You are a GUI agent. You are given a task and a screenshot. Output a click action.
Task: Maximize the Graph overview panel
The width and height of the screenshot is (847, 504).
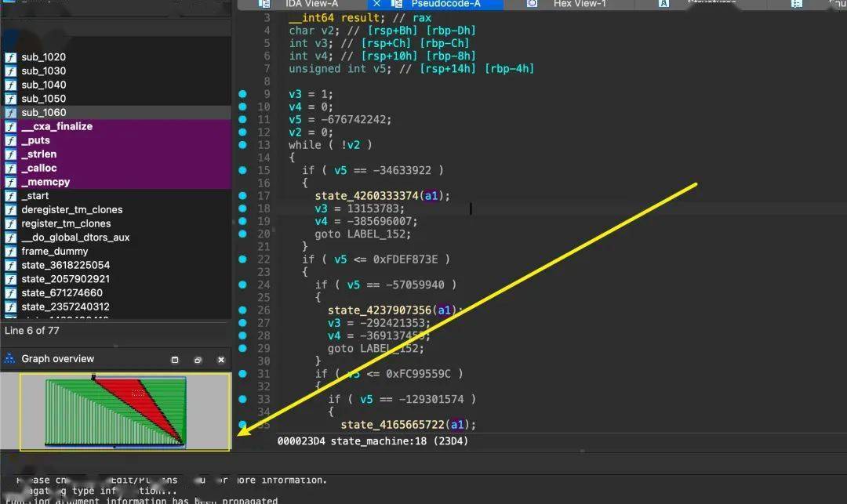174,360
